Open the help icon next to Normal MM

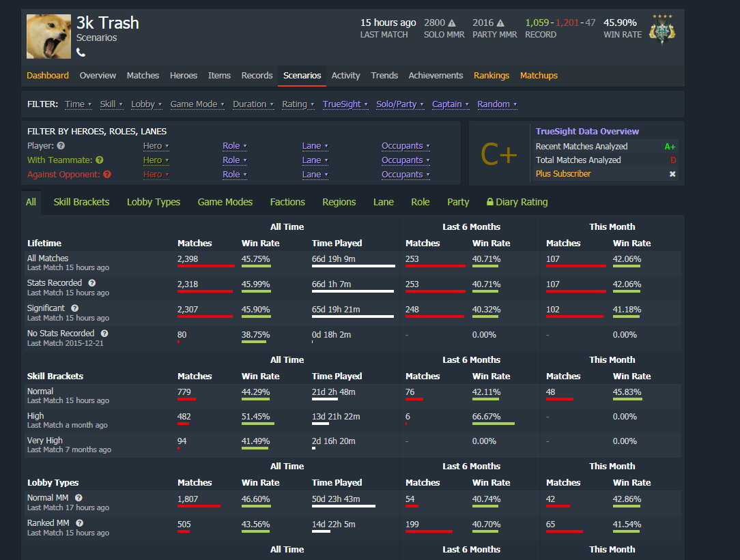pyautogui.click(x=79, y=498)
